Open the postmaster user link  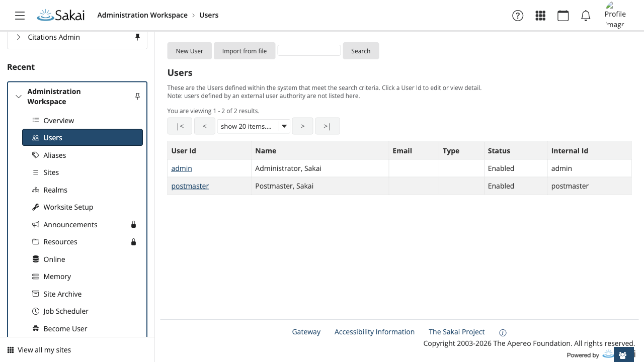pos(190,186)
